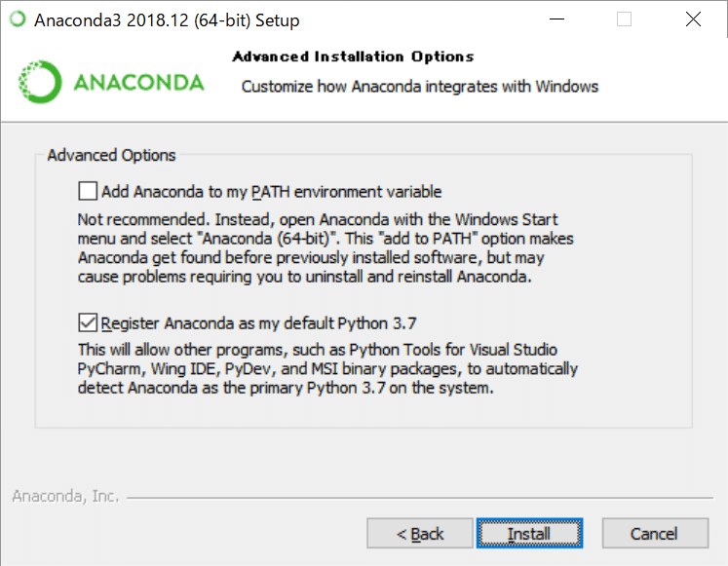Start installation with the Install button
Screen dimensions: 728x566
[x=529, y=534]
